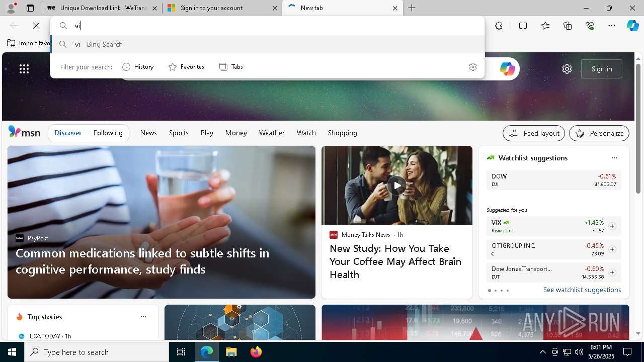Open the Extensions icon in toolbar

[x=499, y=26]
